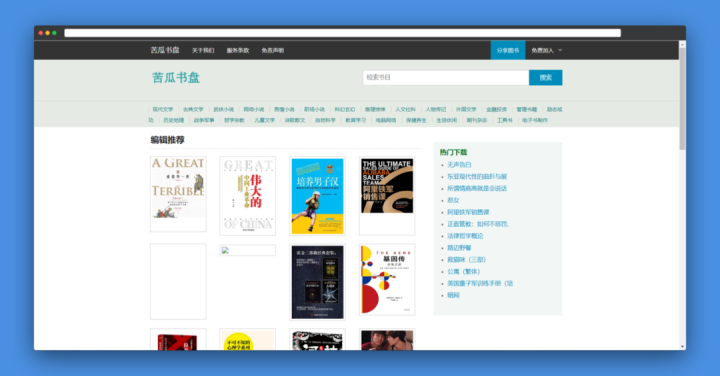The width and height of the screenshot is (720, 376).
Task: Open the 服务条款 navigation link
Action: 238,51
